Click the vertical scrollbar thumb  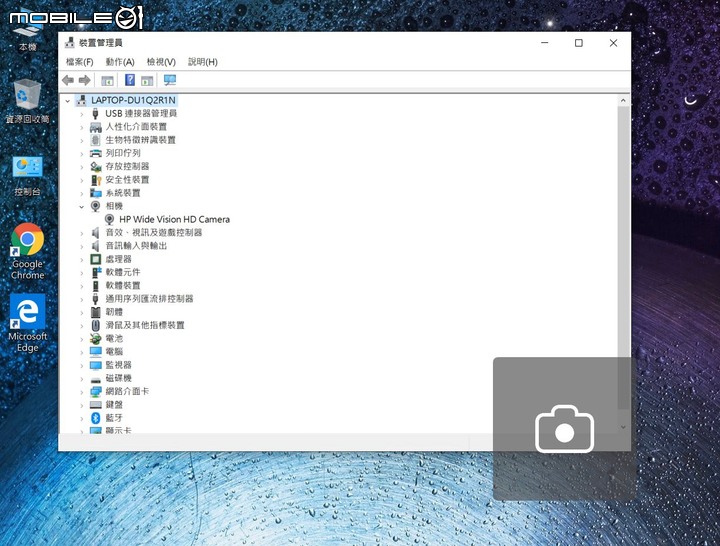[x=623, y=257]
